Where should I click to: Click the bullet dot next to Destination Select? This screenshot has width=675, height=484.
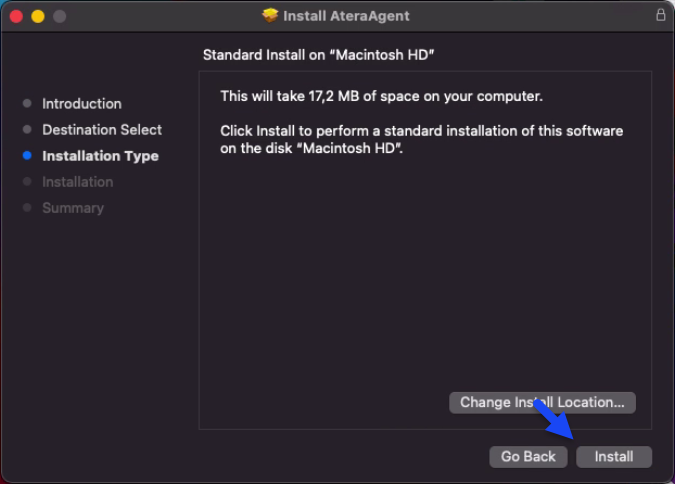click(x=27, y=130)
